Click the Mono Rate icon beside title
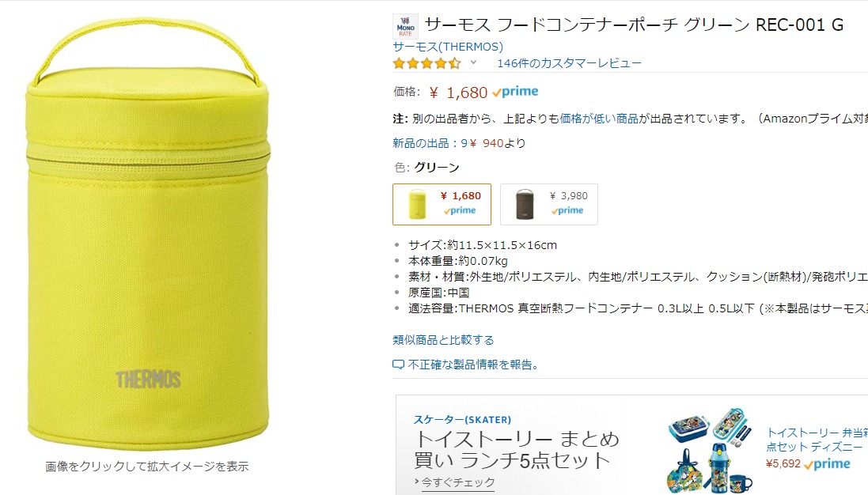 point(405,27)
